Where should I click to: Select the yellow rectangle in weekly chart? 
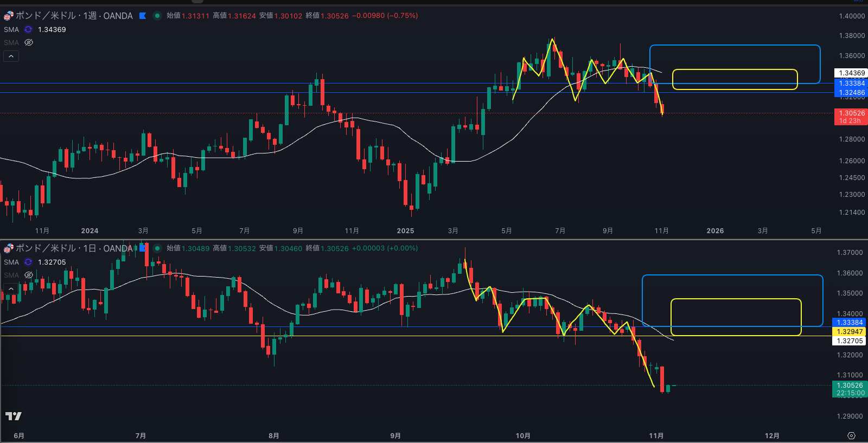coord(735,70)
